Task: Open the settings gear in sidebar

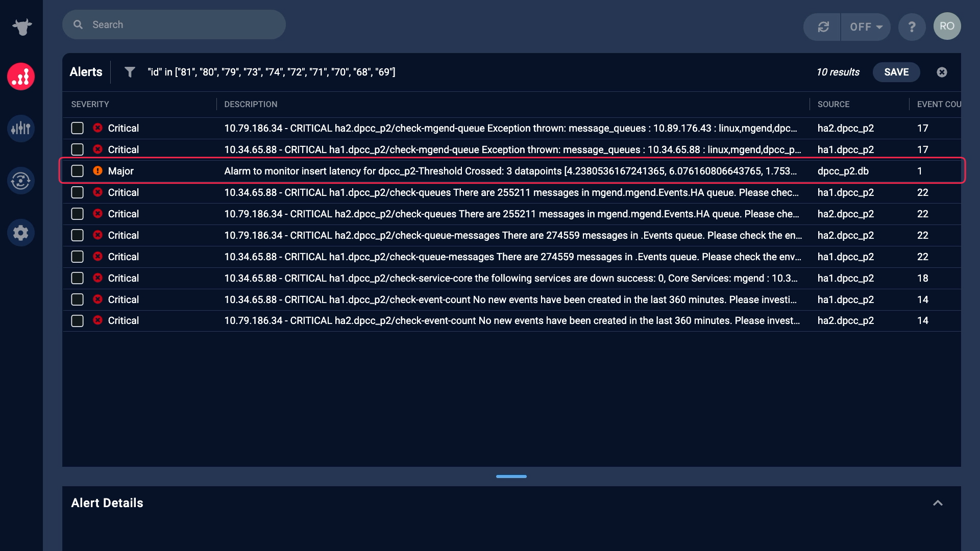Action: (21, 233)
